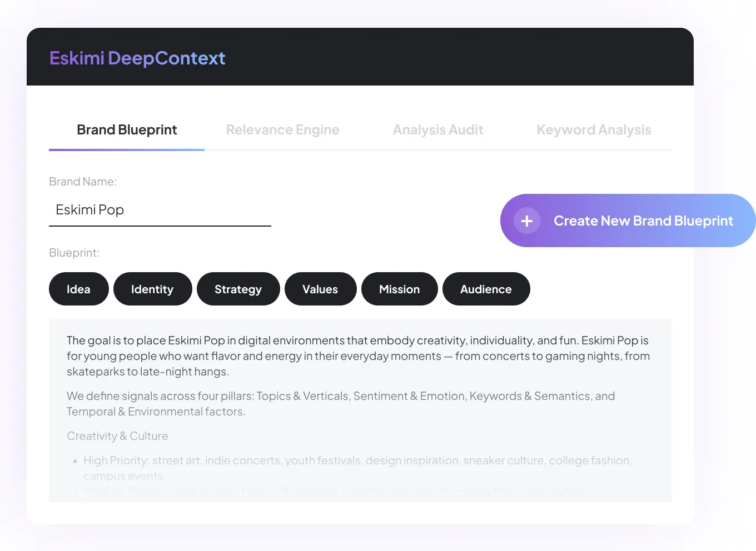The height and width of the screenshot is (551, 756).
Task: Open the Brand Blueprint tab
Action: [x=127, y=130]
